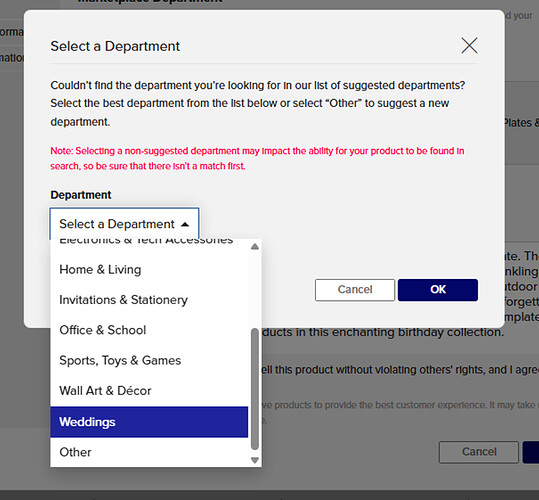Click the dark blue button beside background Cancel

click(531, 452)
